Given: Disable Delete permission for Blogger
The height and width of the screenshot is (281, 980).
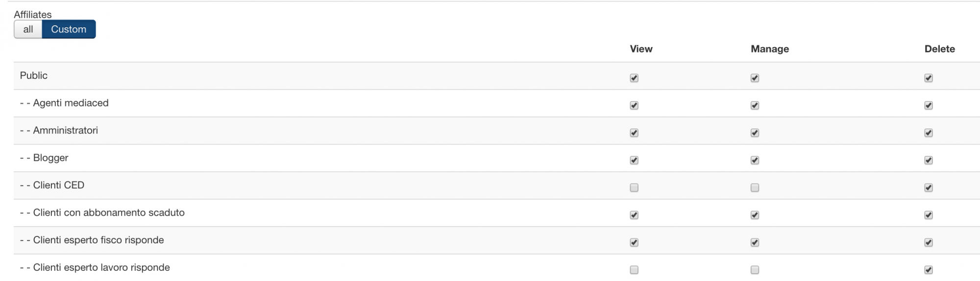Looking at the screenshot, I should point(928,160).
